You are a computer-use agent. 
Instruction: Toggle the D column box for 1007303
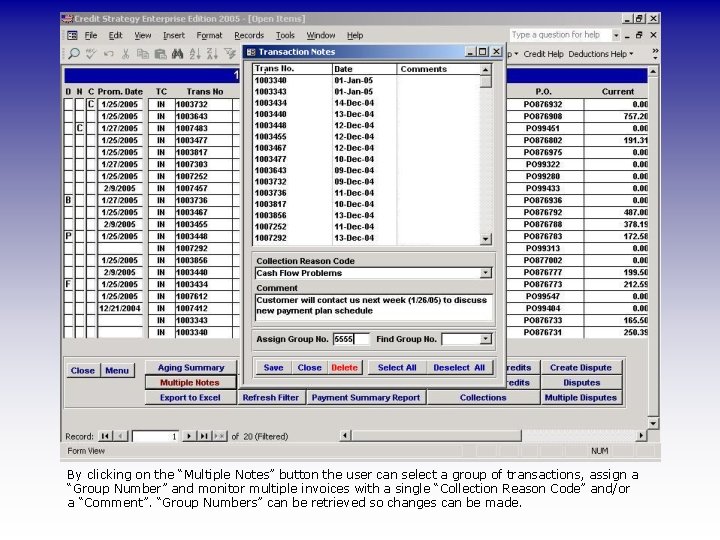pyautogui.click(x=68, y=164)
